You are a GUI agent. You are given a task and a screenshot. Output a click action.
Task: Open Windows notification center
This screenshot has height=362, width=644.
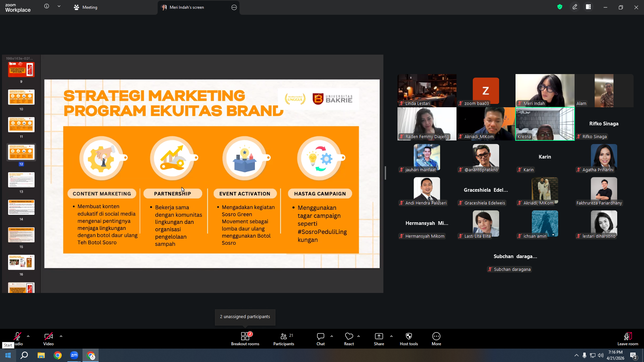click(634, 356)
